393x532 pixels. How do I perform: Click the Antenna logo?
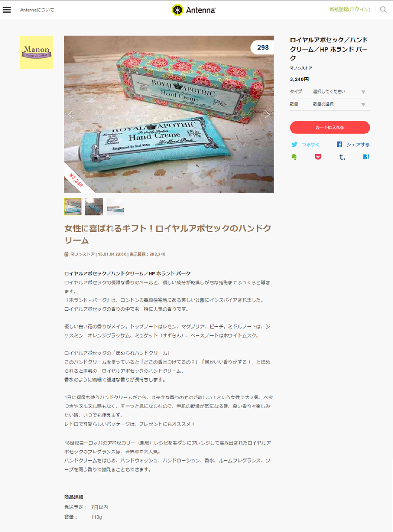[194, 10]
